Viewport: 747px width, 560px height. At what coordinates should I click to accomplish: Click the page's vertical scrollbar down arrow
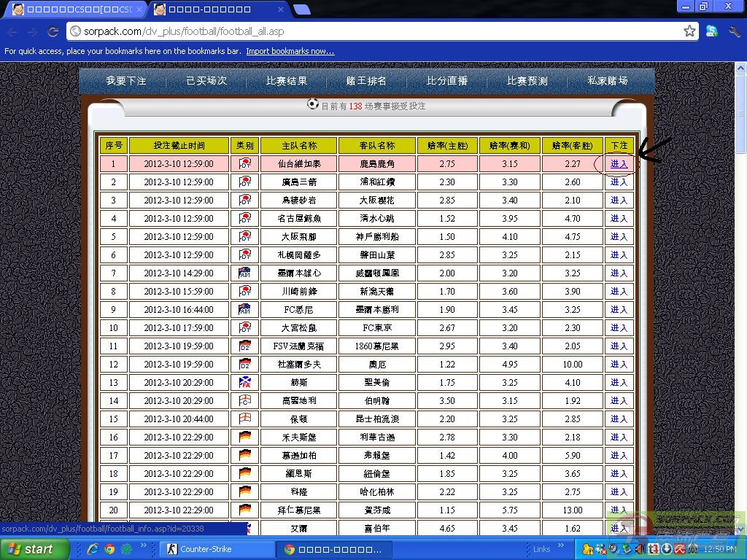tap(740, 529)
